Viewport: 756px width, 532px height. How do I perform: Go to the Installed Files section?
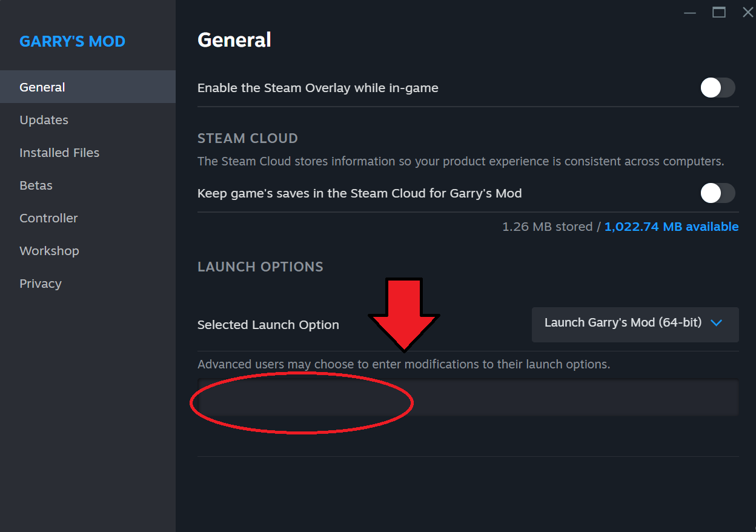tap(59, 153)
